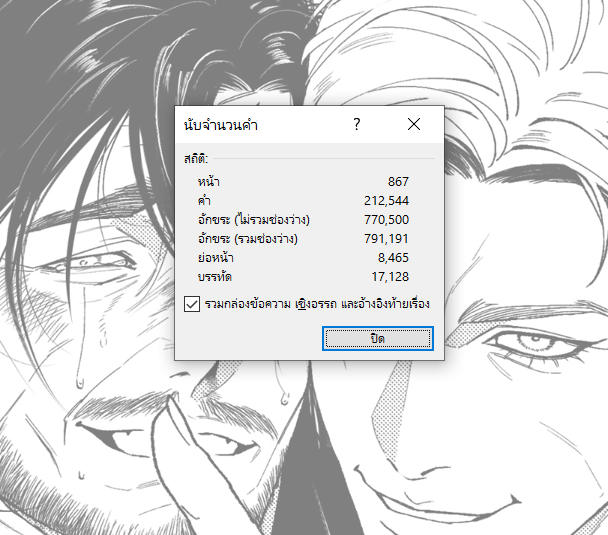Close the dialog with the X icon
The height and width of the screenshot is (535, 608).
point(414,124)
